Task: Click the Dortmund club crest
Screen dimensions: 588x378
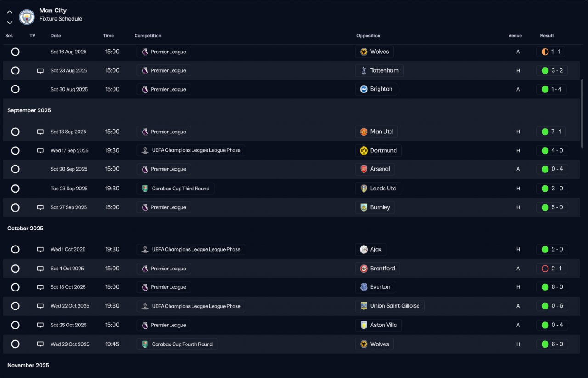Action: [364, 150]
